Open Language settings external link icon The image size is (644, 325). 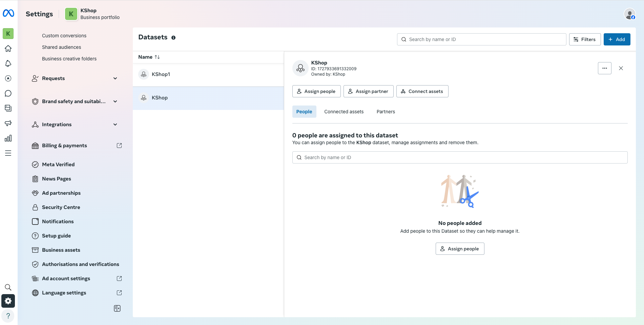click(x=119, y=293)
